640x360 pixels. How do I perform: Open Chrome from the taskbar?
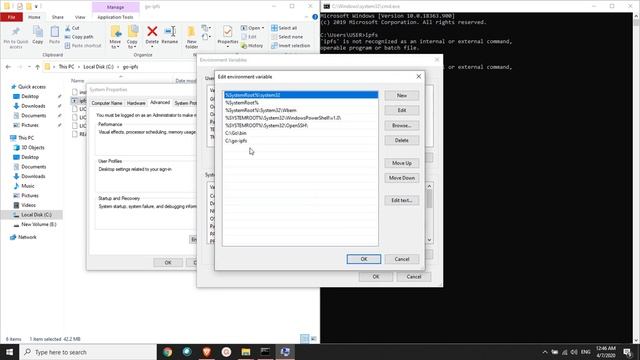coord(167,352)
